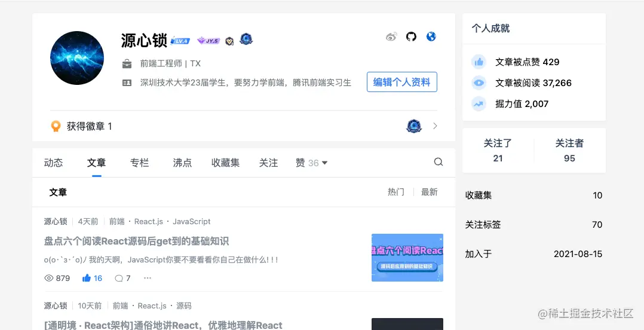Open article [通明境 · React架构]通俗地讲React
Viewport: 644px width, 330px height.
[x=163, y=325]
